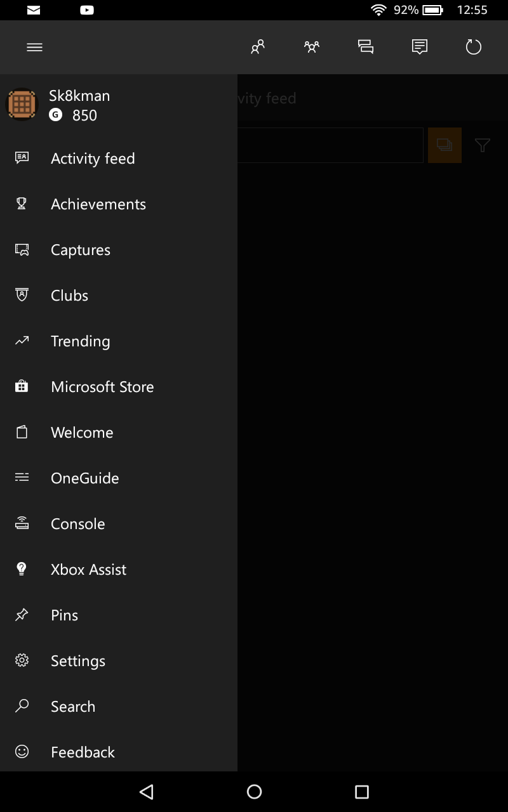Click the Captures picture icon
Image resolution: width=508 pixels, height=812 pixels.
(22, 250)
